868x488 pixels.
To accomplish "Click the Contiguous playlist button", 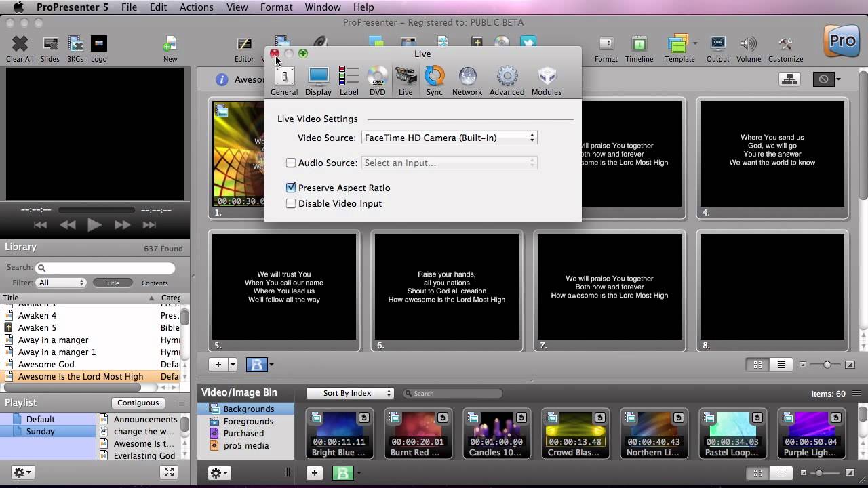I will tap(138, 403).
